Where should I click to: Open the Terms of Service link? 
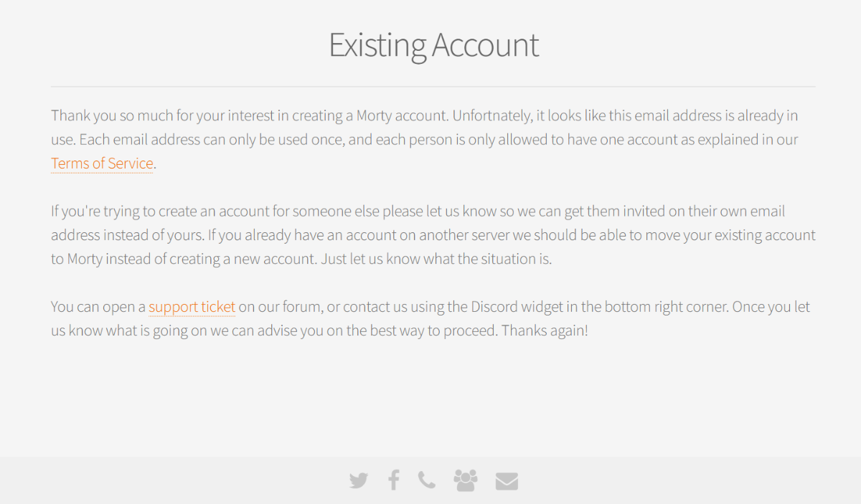[x=102, y=163]
